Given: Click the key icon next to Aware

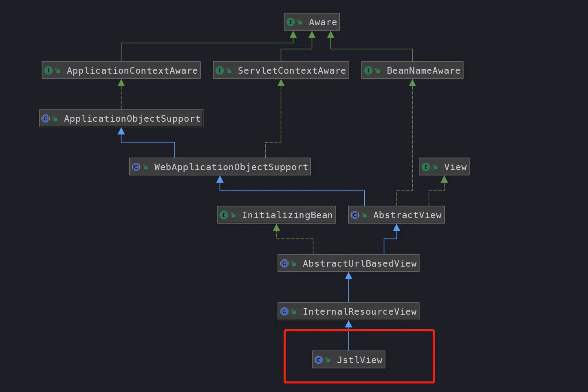Looking at the screenshot, I should 300,22.
